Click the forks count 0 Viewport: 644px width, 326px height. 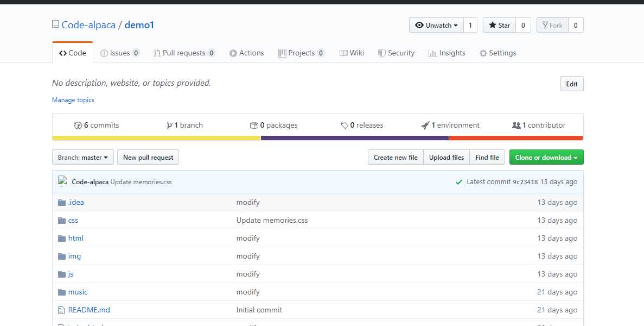[x=576, y=25]
